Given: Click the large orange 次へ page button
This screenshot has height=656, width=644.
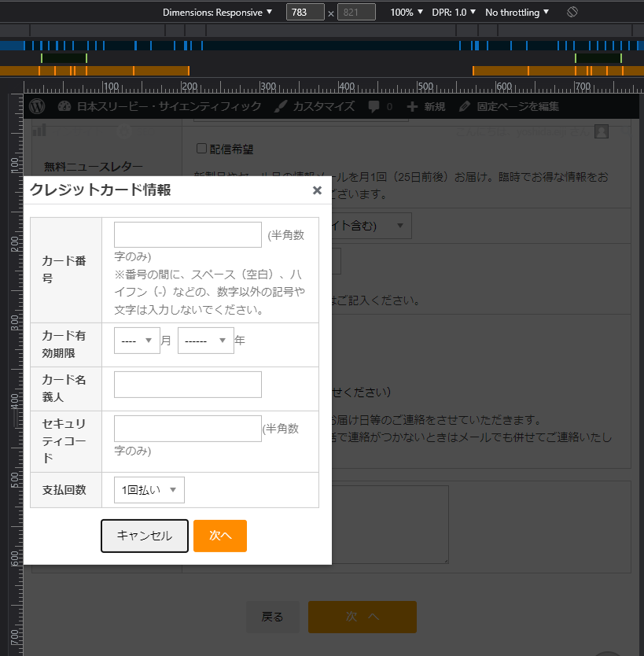Looking at the screenshot, I should 362,617.
